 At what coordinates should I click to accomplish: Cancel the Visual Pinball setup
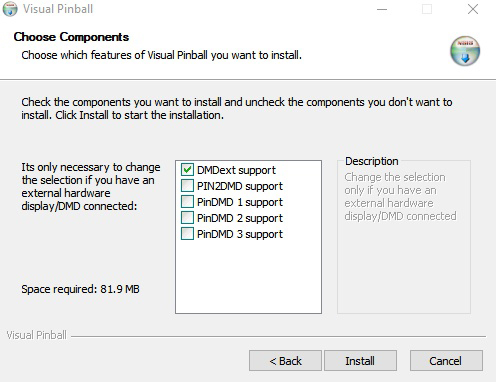point(446,361)
